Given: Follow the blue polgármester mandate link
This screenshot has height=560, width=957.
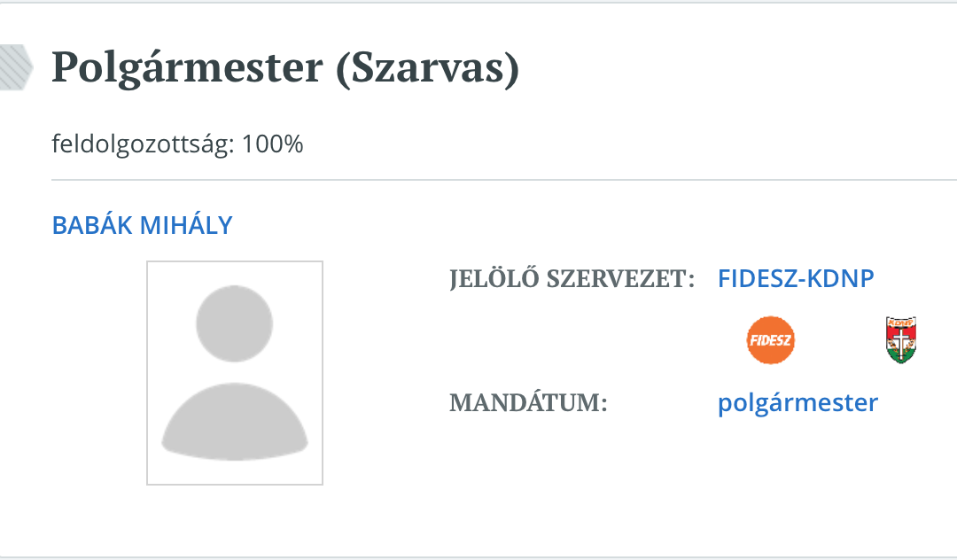Looking at the screenshot, I should tap(797, 403).
